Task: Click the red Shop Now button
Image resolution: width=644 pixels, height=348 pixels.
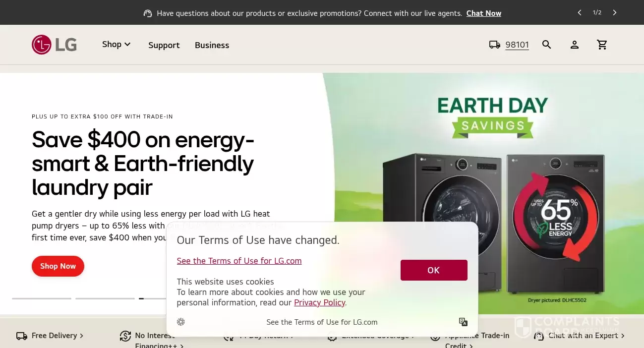Action: (x=58, y=266)
